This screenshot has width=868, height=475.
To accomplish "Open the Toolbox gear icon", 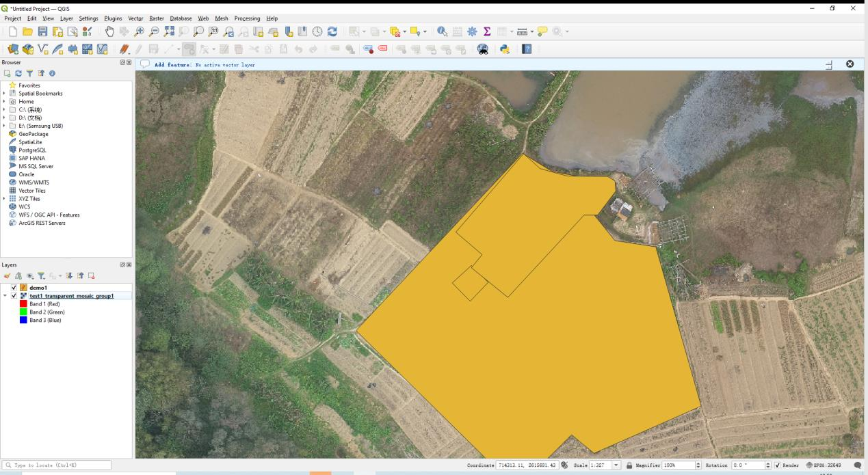I will pos(472,31).
